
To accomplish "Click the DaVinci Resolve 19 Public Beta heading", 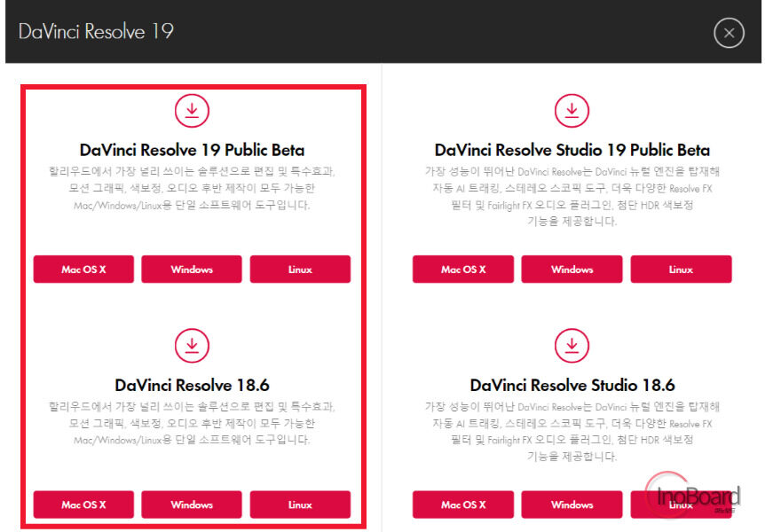I will 192,150.
